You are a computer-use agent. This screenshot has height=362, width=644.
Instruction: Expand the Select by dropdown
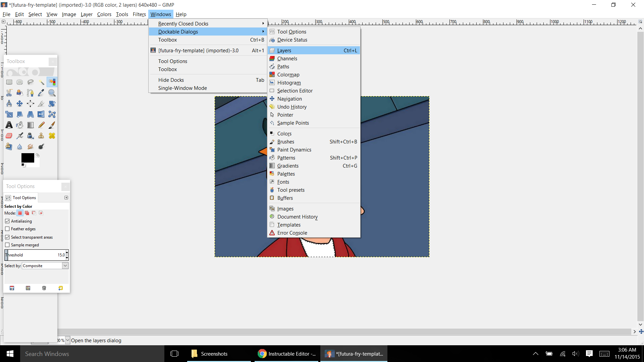65,266
